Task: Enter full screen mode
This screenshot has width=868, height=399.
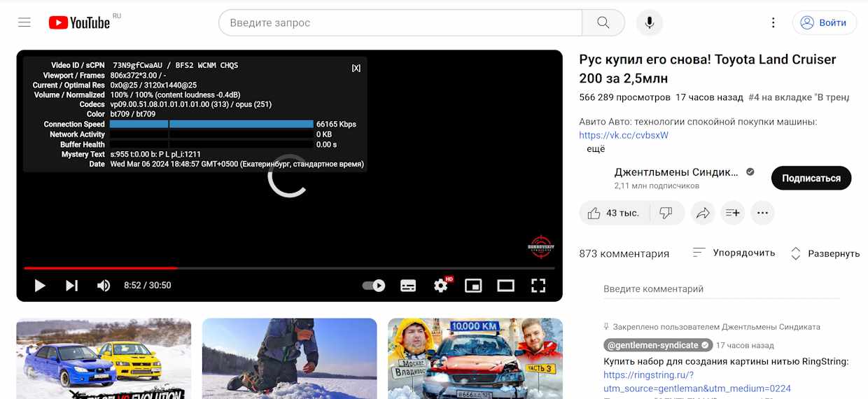Action: coord(538,285)
